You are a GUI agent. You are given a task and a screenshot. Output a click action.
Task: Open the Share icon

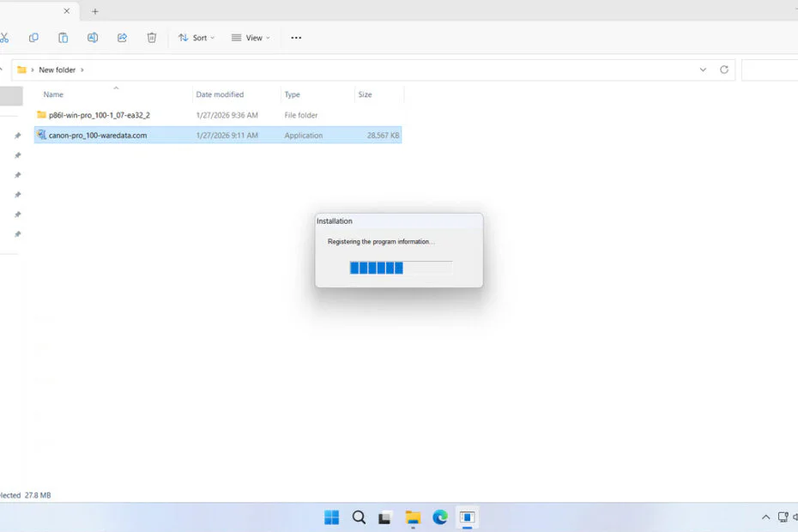(122, 38)
